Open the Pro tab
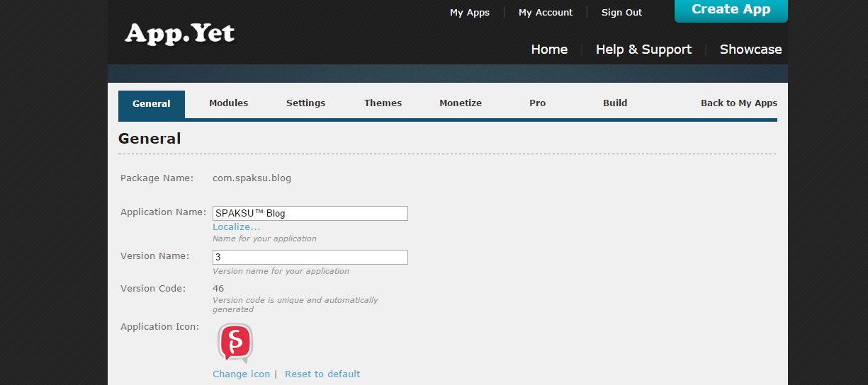 pyautogui.click(x=538, y=103)
